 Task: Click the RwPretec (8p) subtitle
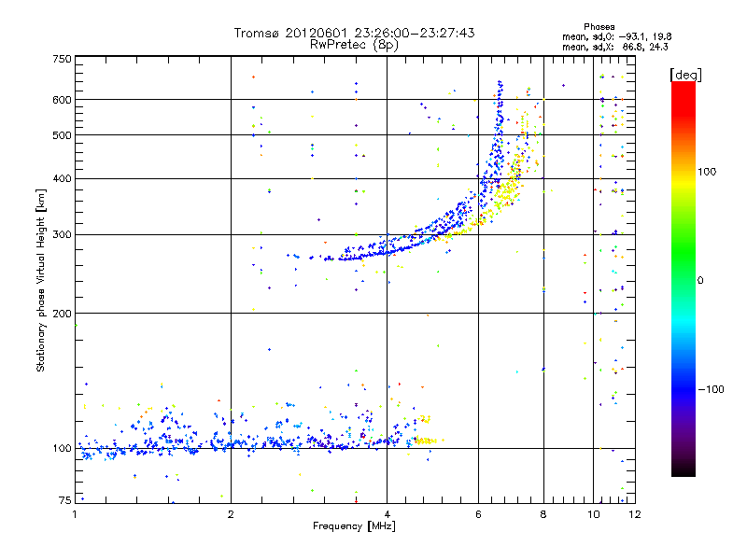pyautogui.click(x=354, y=45)
